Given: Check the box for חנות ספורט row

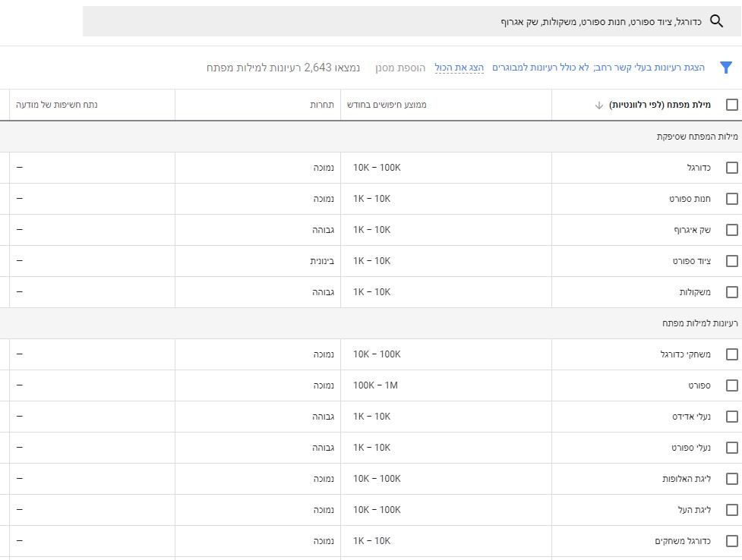Looking at the screenshot, I should pos(731,199).
